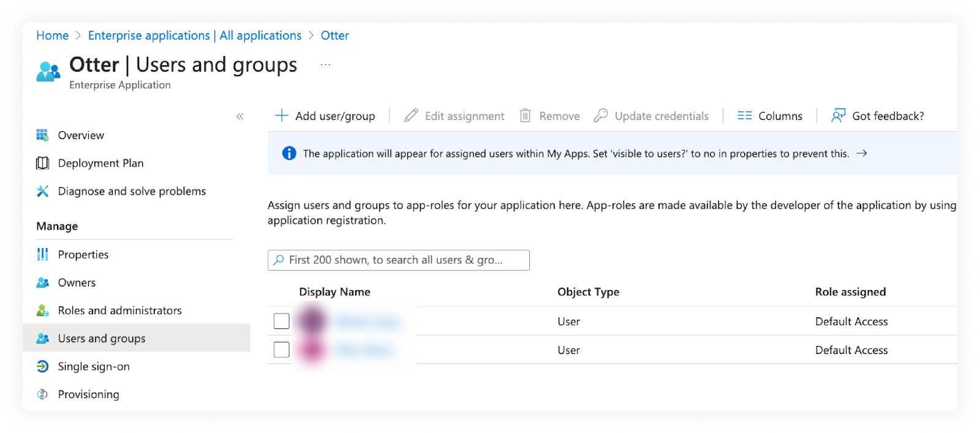Click the magnifier icon in search box

pos(279,260)
